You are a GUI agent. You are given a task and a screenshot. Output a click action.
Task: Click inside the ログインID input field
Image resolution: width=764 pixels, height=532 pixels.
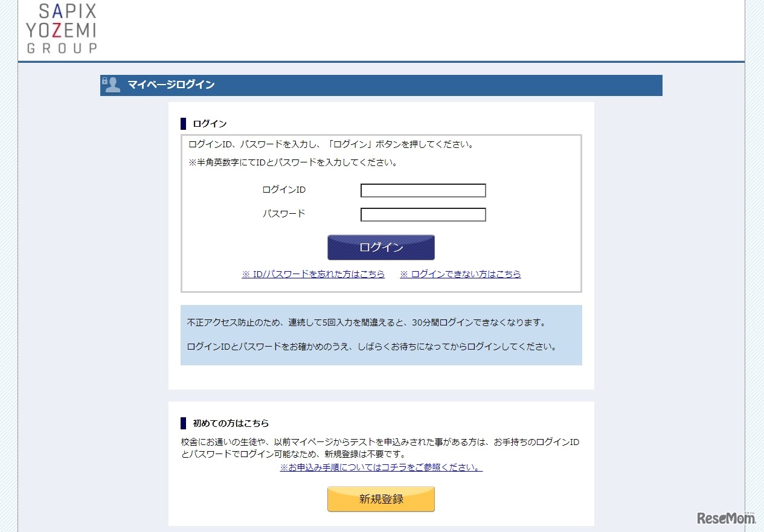point(422,190)
